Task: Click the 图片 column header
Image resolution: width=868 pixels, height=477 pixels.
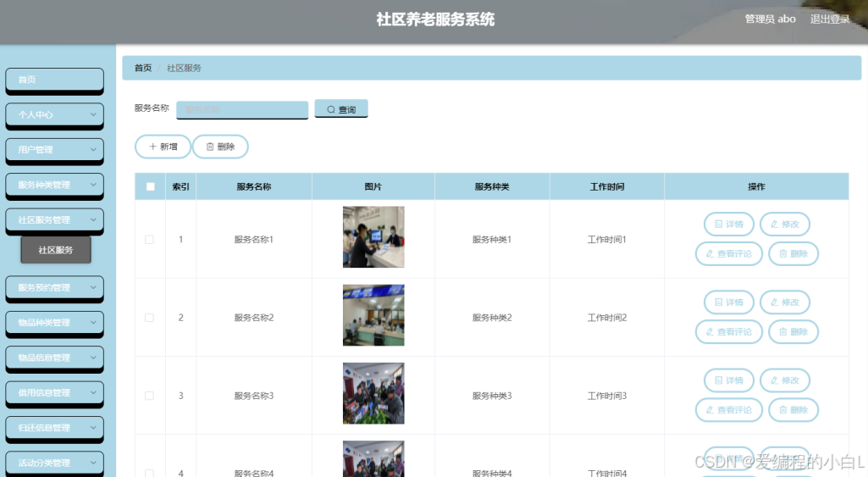Action: (x=373, y=186)
